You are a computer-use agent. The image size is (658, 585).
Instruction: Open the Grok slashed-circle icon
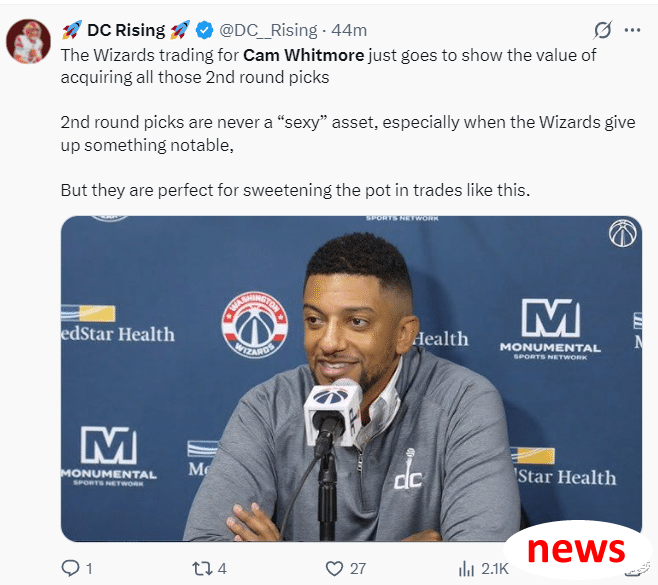[603, 30]
